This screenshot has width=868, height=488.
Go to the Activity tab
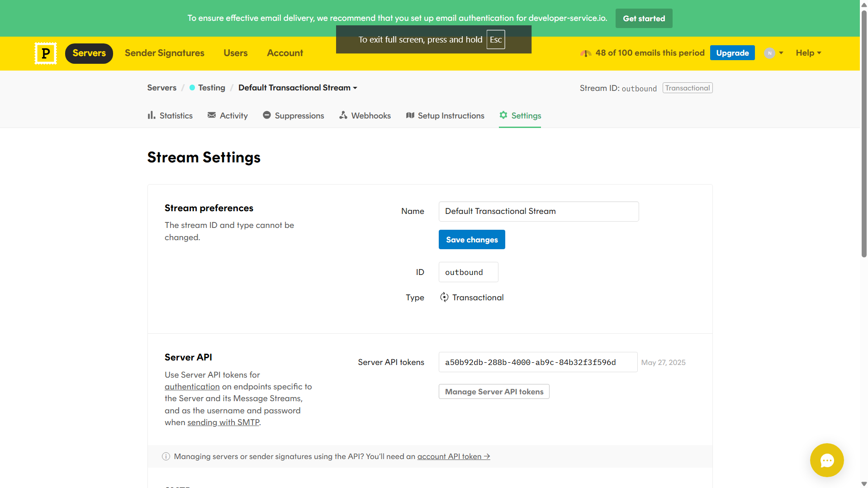click(x=228, y=116)
